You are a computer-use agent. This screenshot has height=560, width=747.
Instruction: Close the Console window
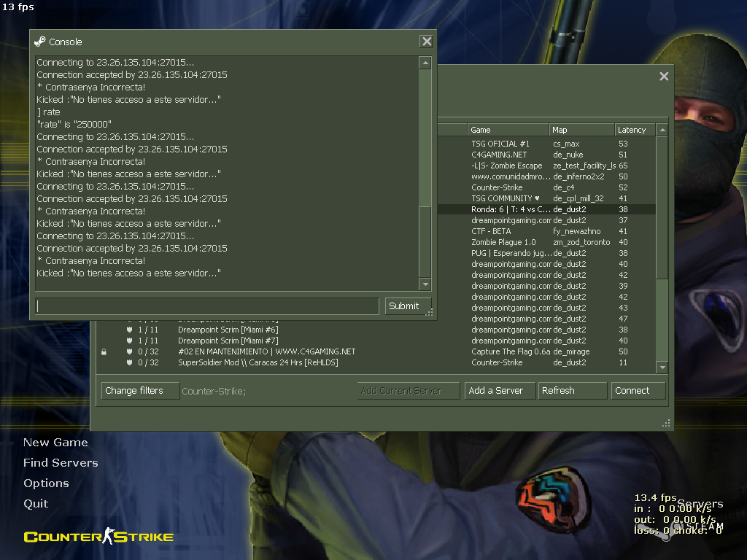click(x=426, y=42)
